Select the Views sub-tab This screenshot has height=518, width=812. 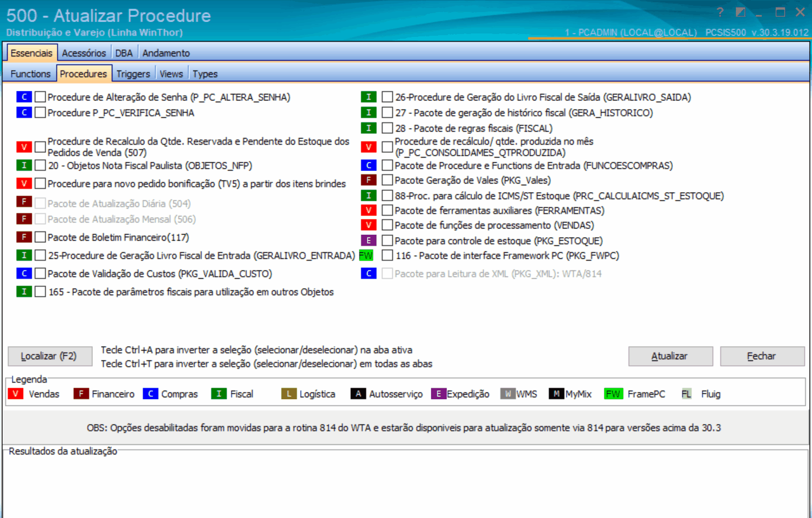click(x=171, y=74)
